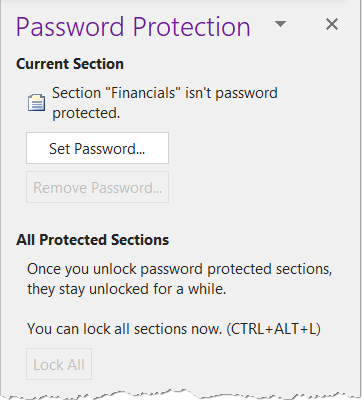Click the grayed-out Remove Password button
The width and height of the screenshot is (364, 400).
point(97,187)
